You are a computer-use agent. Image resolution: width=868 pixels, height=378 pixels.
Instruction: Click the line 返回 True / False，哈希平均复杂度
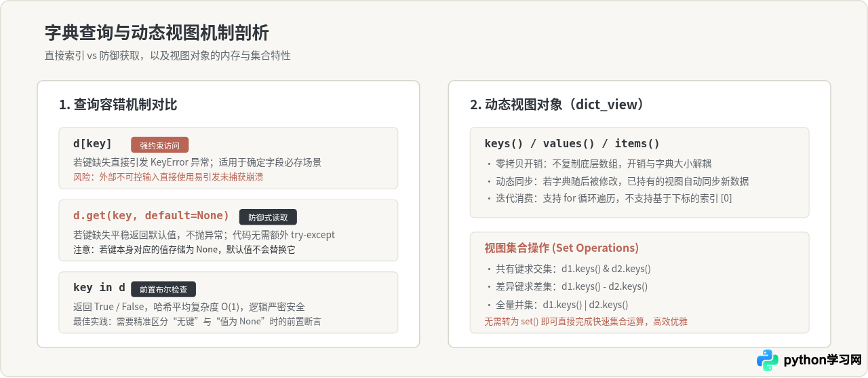[x=189, y=307]
